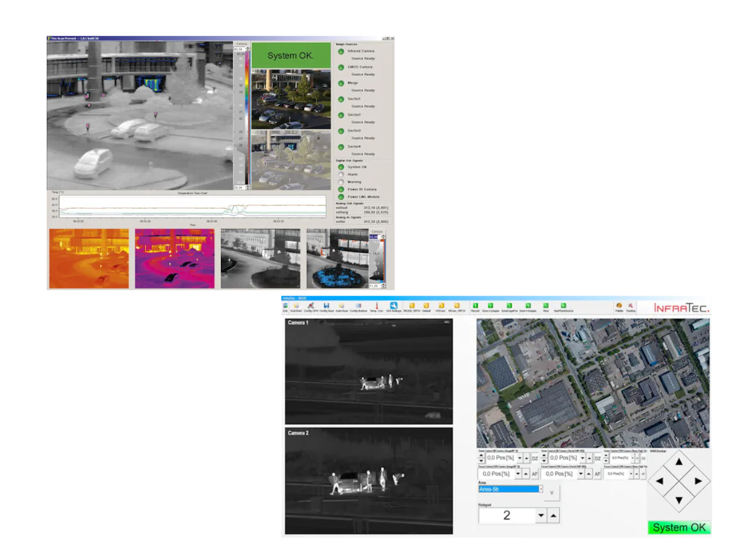Toggle the Warning status indicator light
The height and width of the screenshot is (560, 747).
(341, 182)
